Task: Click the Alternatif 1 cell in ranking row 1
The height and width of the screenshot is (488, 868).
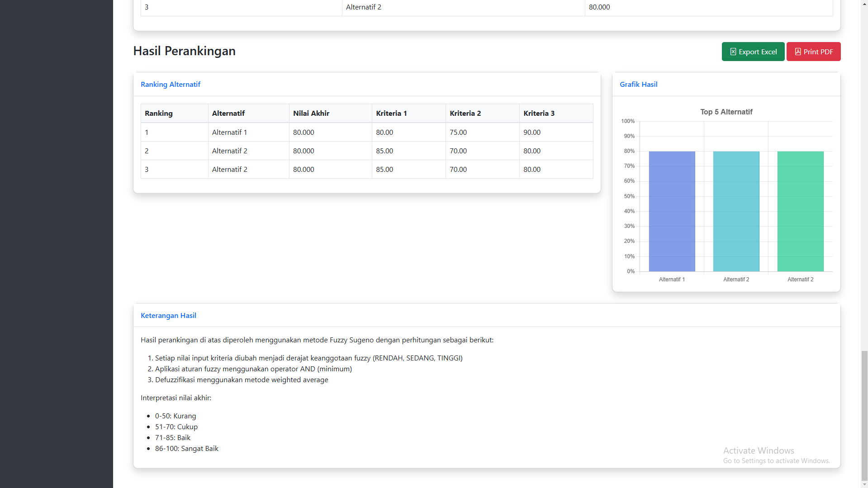Action: [248, 132]
